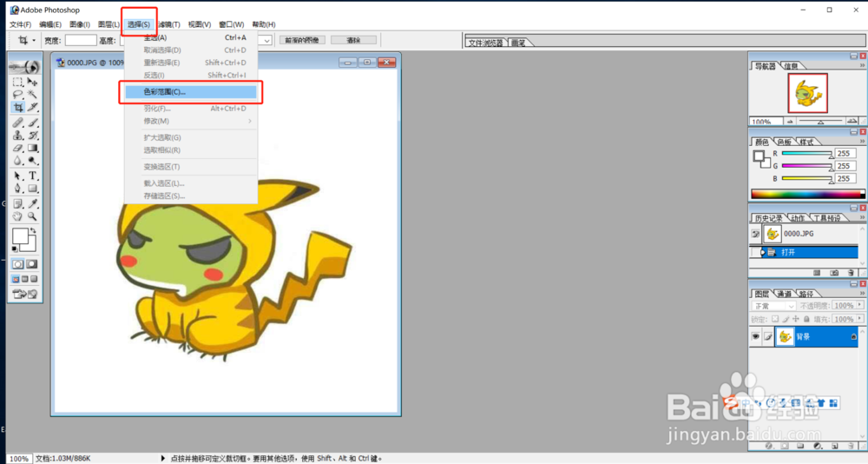Open 图像(I) menu
Screen dimensions: 868x464
(x=80, y=24)
